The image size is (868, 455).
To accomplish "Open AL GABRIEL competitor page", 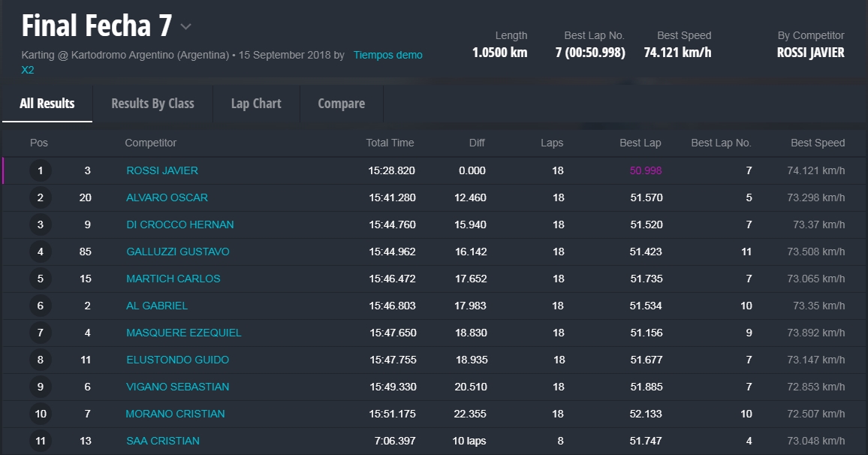I will click(157, 306).
